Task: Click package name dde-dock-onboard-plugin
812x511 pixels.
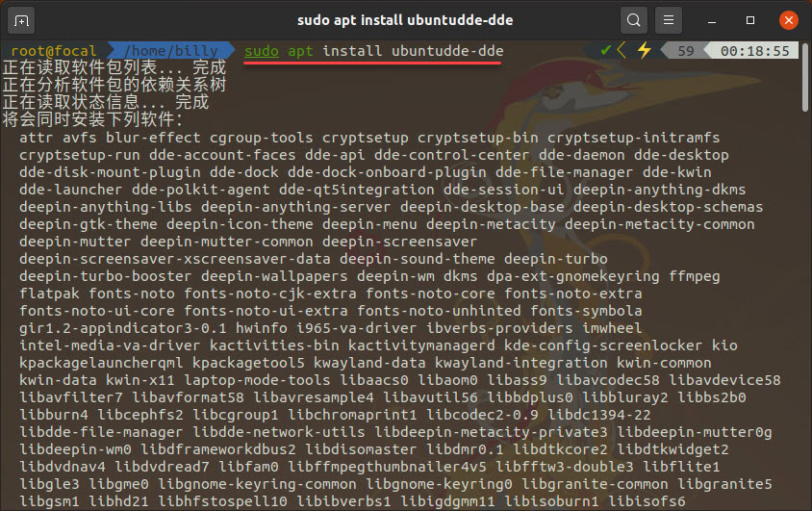Action: 388,172
